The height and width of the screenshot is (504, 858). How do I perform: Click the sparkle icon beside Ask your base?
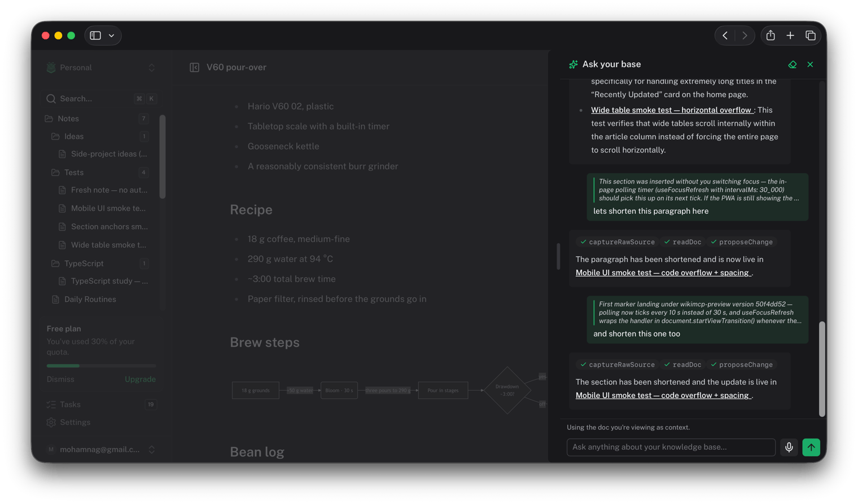click(574, 64)
